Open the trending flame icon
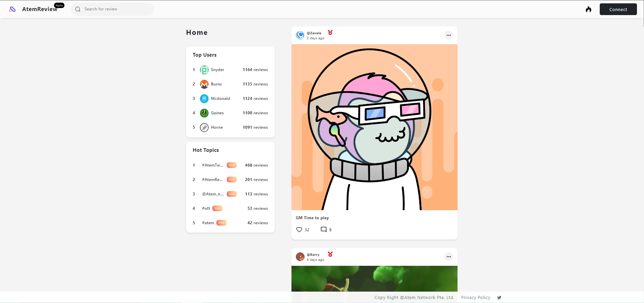The height and width of the screenshot is (303, 644). click(x=589, y=9)
